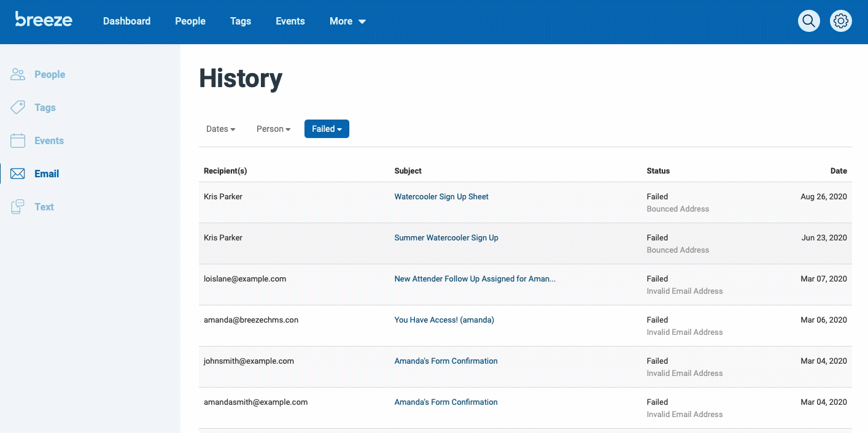Screen dimensions: 868x433
Task: Select Events label in sidebar
Action: pos(49,140)
